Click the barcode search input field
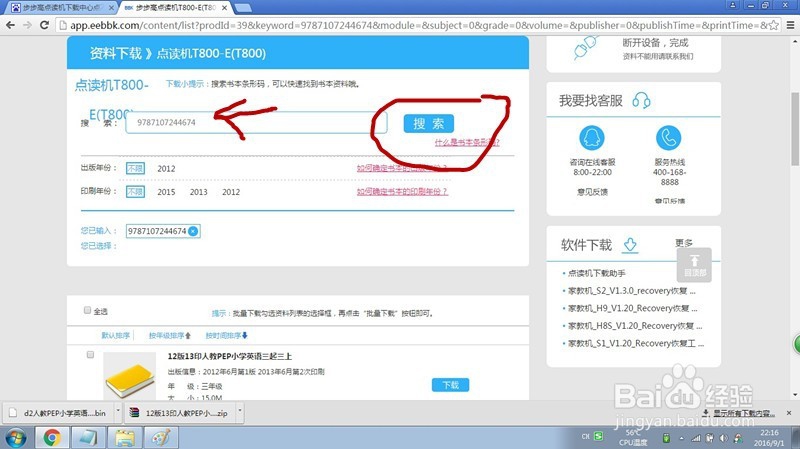Viewport: 800px width, 449px height. point(256,122)
